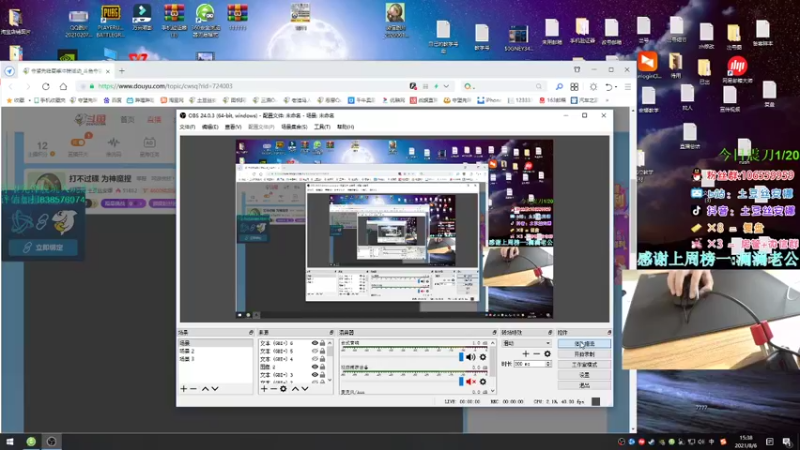Click the OBS icon on the Windows taskbar
Screen dimensions: 800x450
tap(52, 441)
